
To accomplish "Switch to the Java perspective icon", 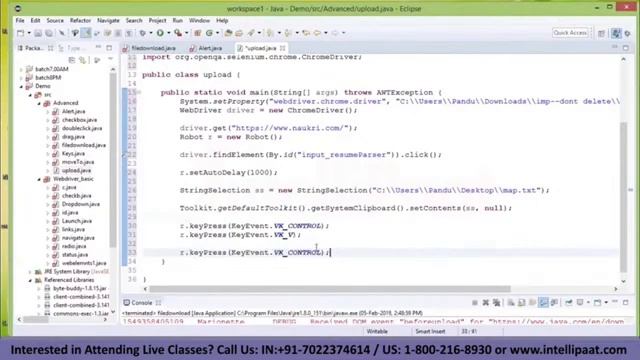I will coord(616,33).
